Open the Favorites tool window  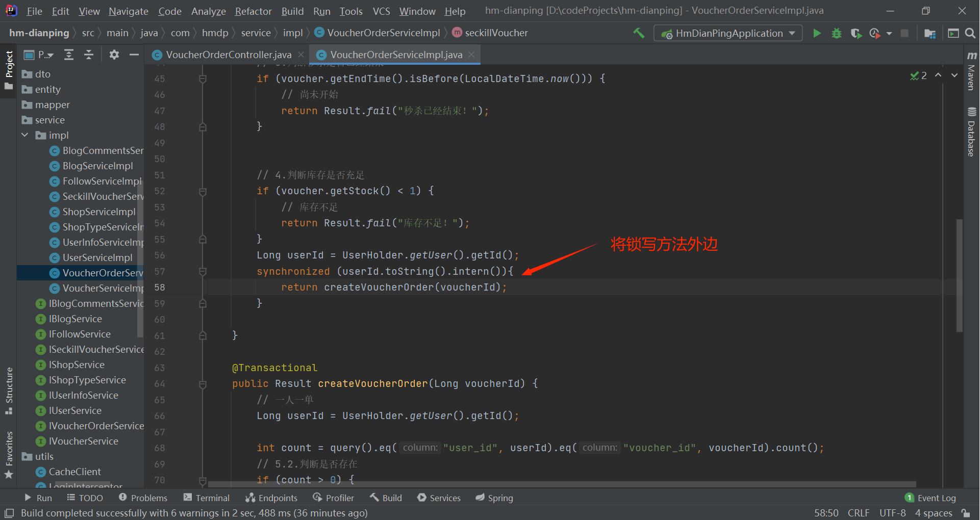pos(9,455)
